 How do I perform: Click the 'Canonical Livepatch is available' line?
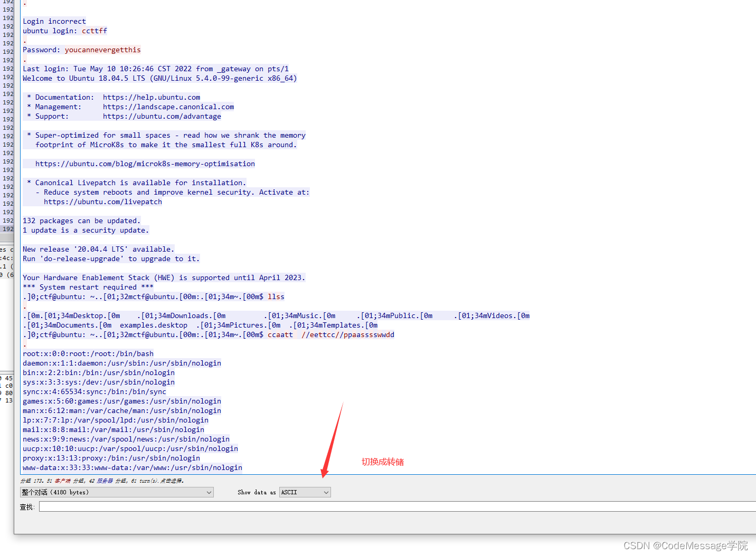137,183
